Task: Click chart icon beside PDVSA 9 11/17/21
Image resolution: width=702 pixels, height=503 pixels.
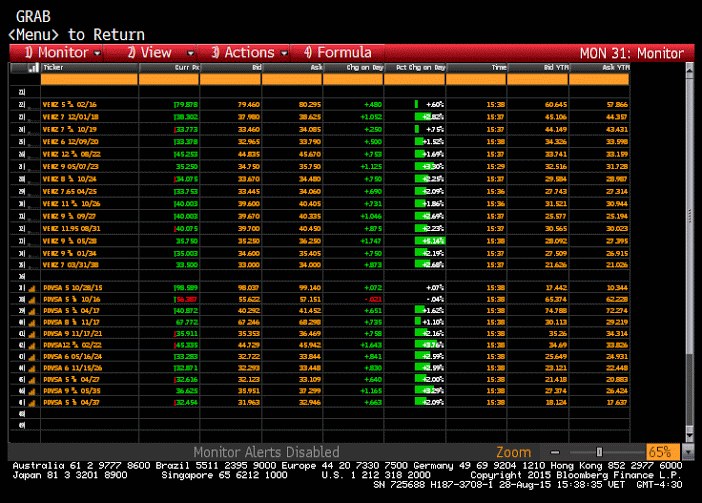Action: [32, 334]
